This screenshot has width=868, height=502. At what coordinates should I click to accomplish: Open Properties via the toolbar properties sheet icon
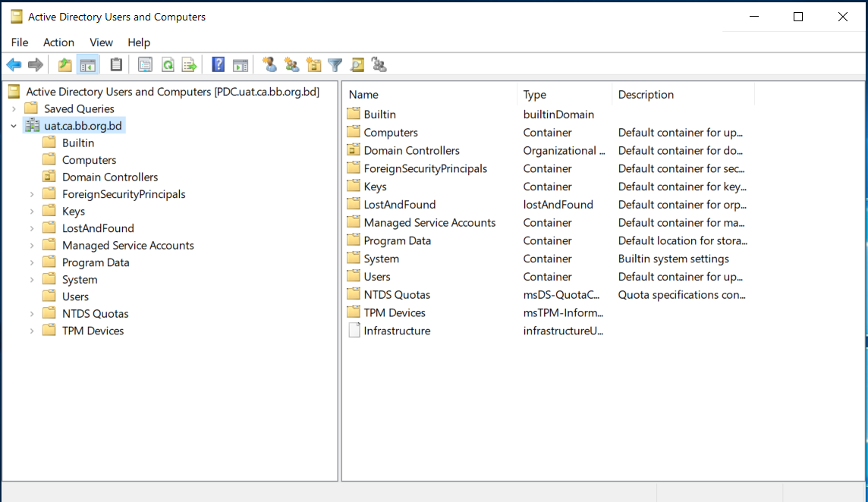point(145,64)
